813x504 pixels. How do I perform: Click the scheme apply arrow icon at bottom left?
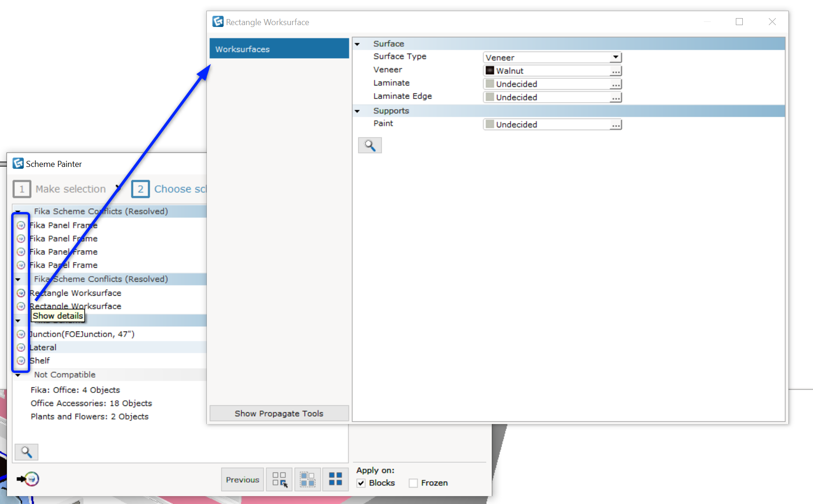28,478
